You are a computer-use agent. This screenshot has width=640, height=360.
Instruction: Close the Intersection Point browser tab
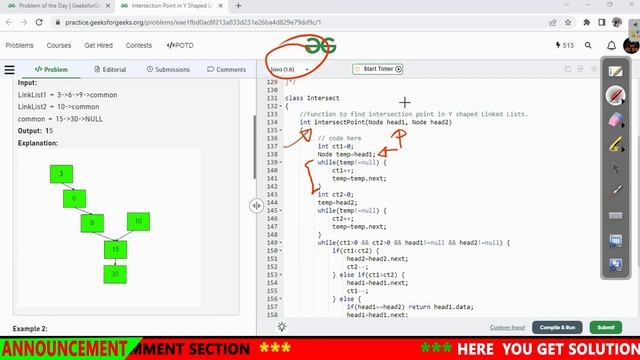(220, 6)
